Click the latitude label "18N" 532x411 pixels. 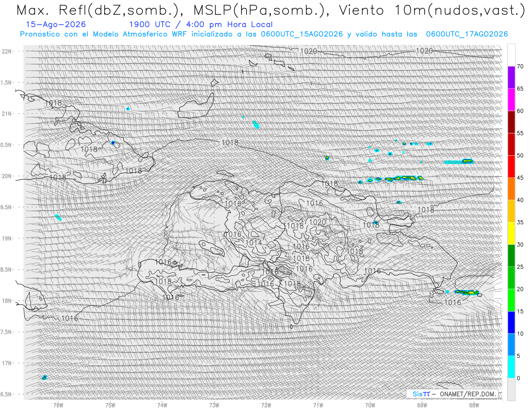(x=7, y=301)
